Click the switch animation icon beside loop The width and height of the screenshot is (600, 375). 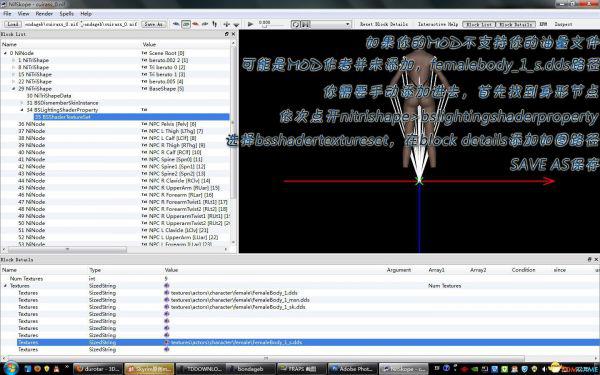tap(306, 24)
